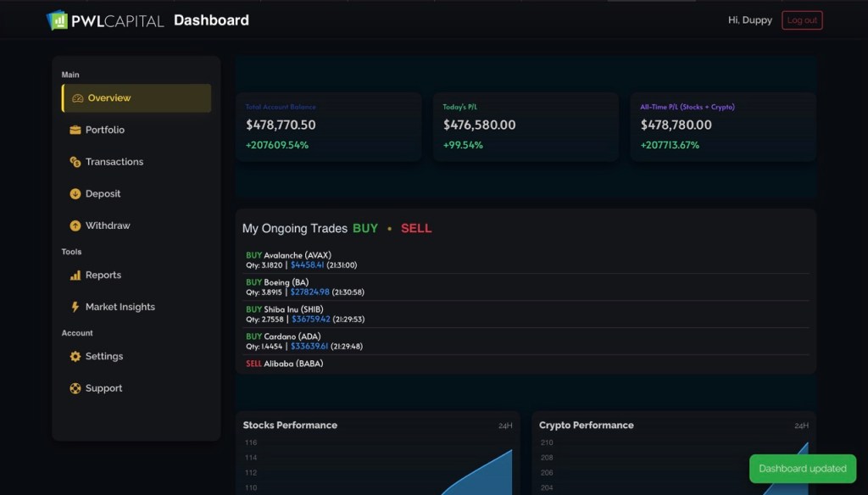Log out using the Log out button

(x=802, y=20)
